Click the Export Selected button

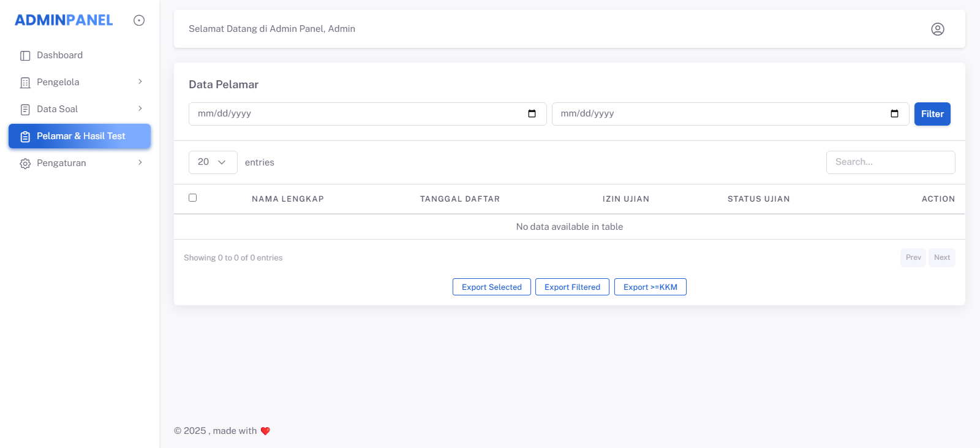click(492, 287)
